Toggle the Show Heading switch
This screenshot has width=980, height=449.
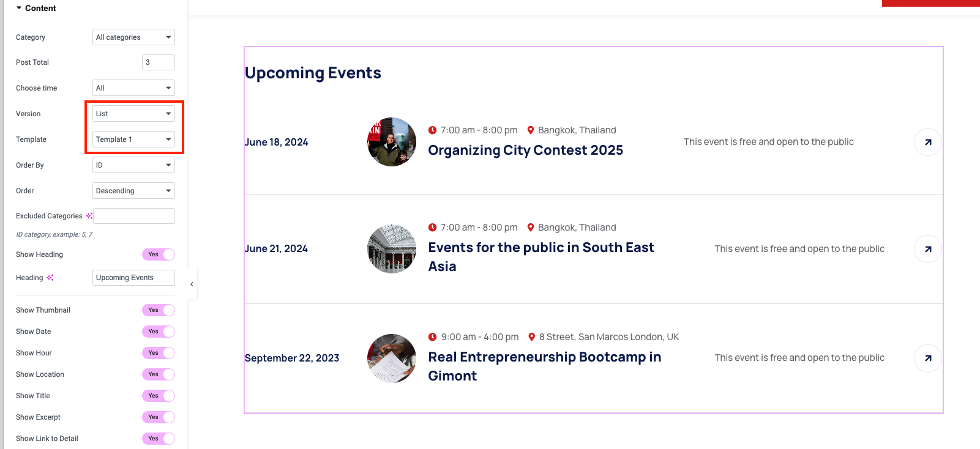[x=158, y=254]
